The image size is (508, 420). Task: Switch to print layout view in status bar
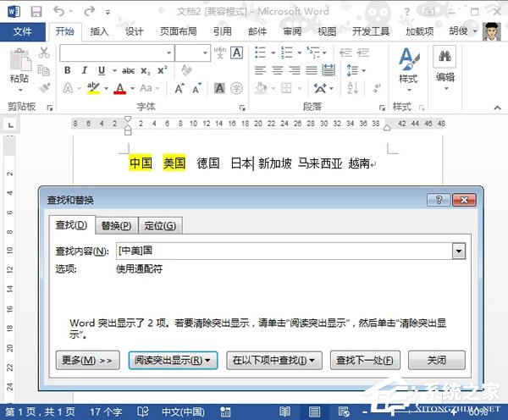coord(314,412)
